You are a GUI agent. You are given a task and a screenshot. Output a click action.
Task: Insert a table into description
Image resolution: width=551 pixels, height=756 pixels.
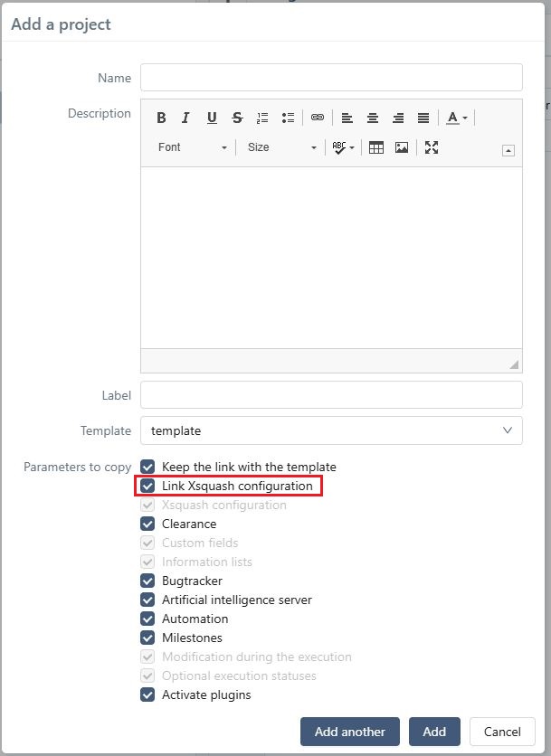click(376, 147)
